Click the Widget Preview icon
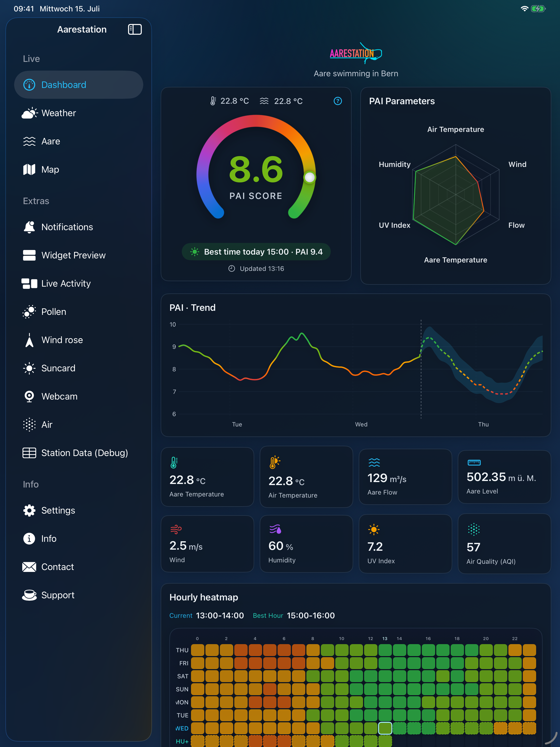560x747 pixels. pyautogui.click(x=29, y=255)
